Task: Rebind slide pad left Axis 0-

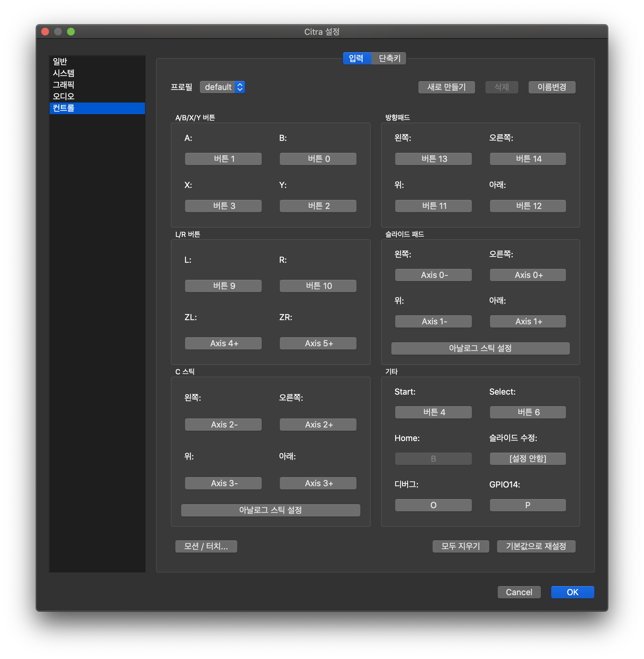Action: pyautogui.click(x=433, y=275)
